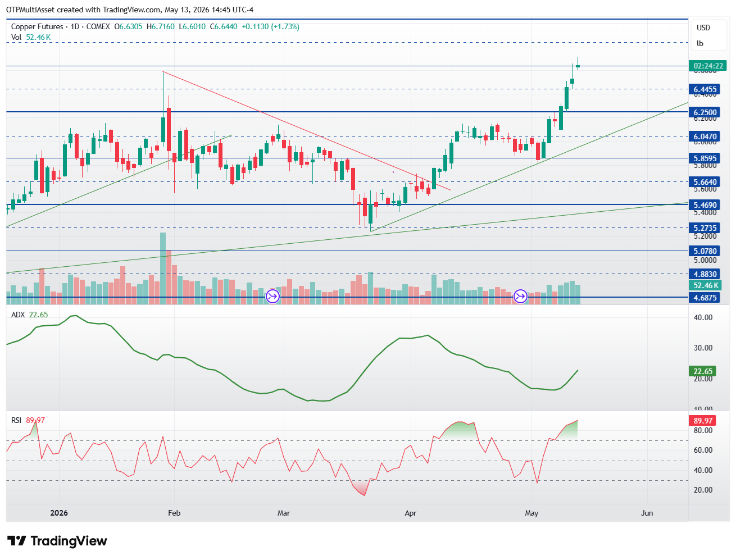Click the Apr label on time axis
The width and height of the screenshot is (736, 560).
click(411, 513)
